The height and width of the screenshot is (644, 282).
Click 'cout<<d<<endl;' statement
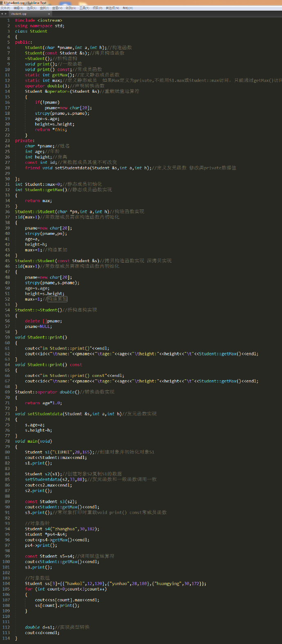pyautogui.click(x=42, y=633)
